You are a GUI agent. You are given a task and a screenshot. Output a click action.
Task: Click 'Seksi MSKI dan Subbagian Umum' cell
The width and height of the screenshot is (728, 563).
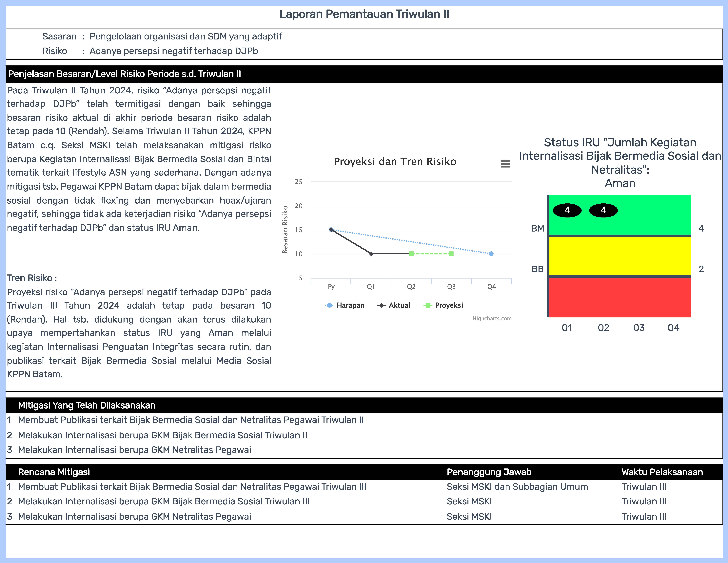(x=517, y=487)
